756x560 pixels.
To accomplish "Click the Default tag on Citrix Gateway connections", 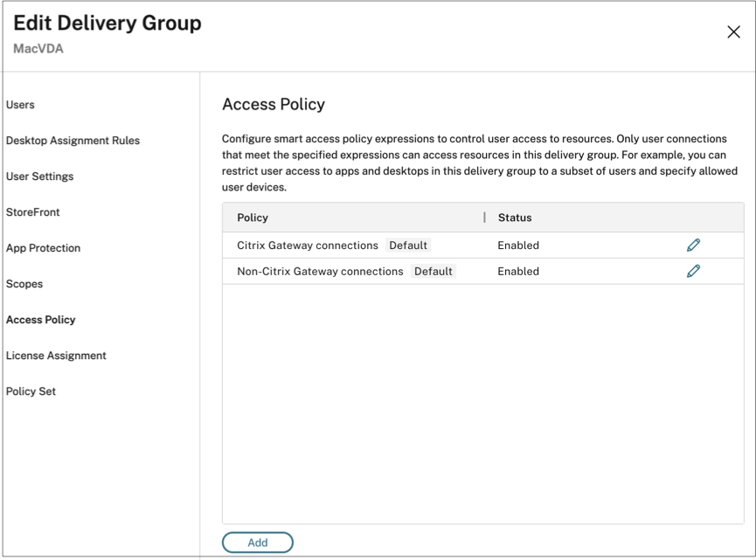I will click(x=408, y=245).
